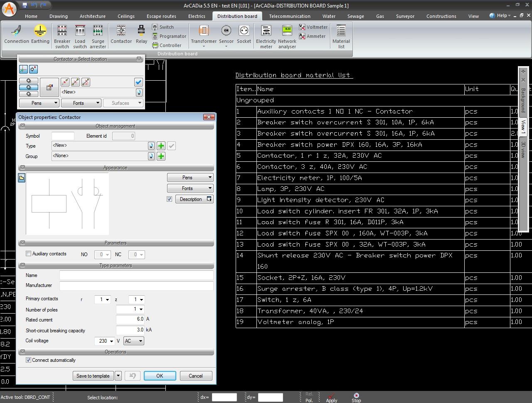Enable the Auxiliary contacts checkbox

tap(29, 254)
